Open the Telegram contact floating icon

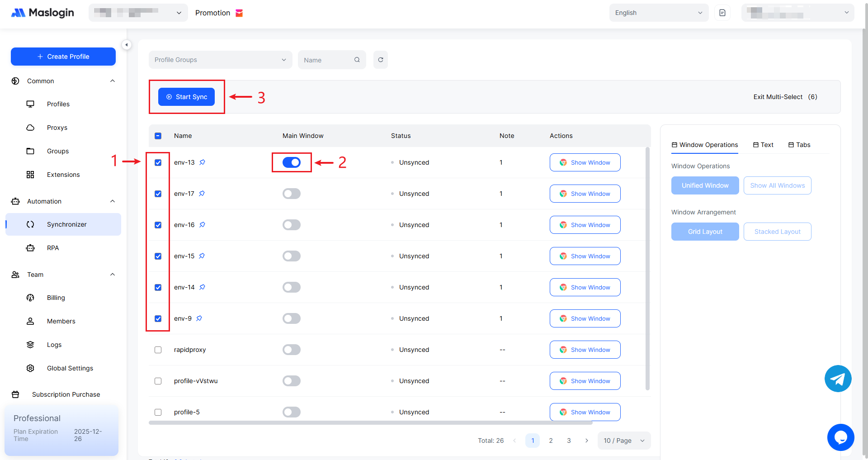[x=838, y=379]
